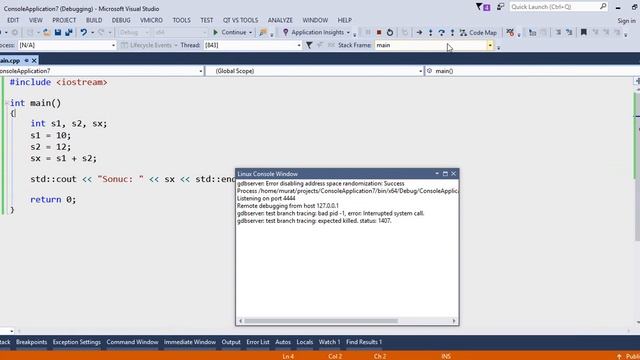Image resolution: width=640 pixels, height=360 pixels.
Task: Open the Stack Frame dropdown arrow
Action: click(490, 45)
